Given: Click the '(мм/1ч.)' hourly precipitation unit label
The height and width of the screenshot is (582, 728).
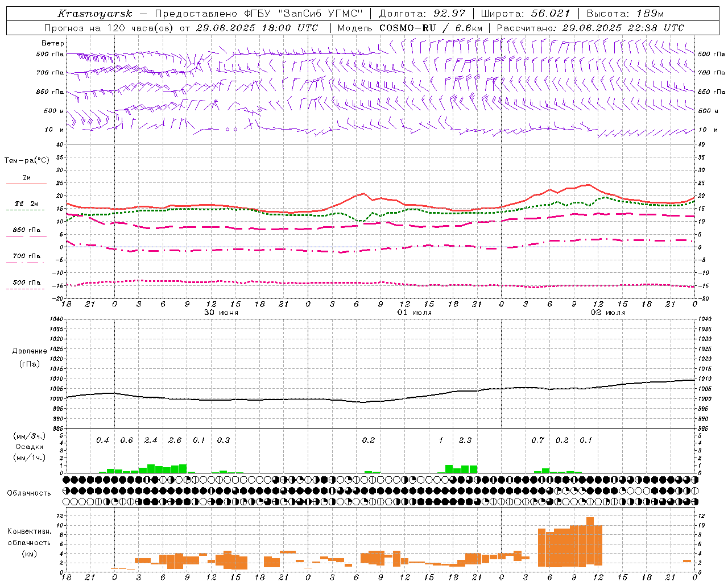Looking at the screenshot, I should pos(28,458).
